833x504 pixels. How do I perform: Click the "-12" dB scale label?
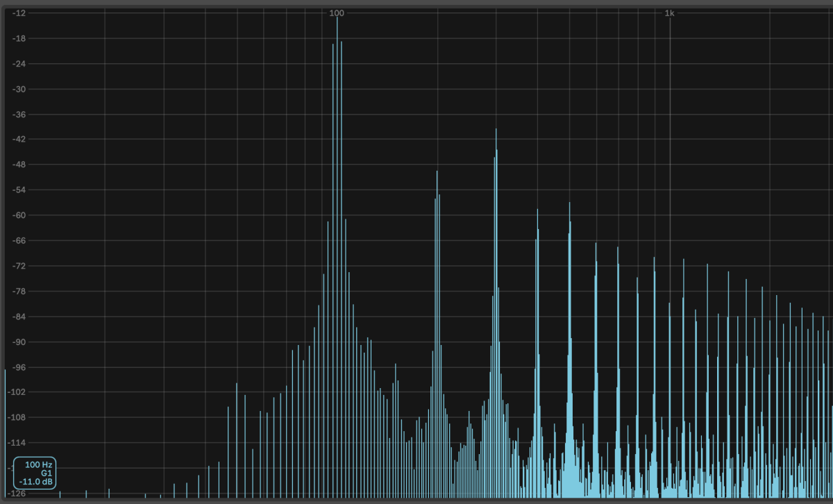19,13
